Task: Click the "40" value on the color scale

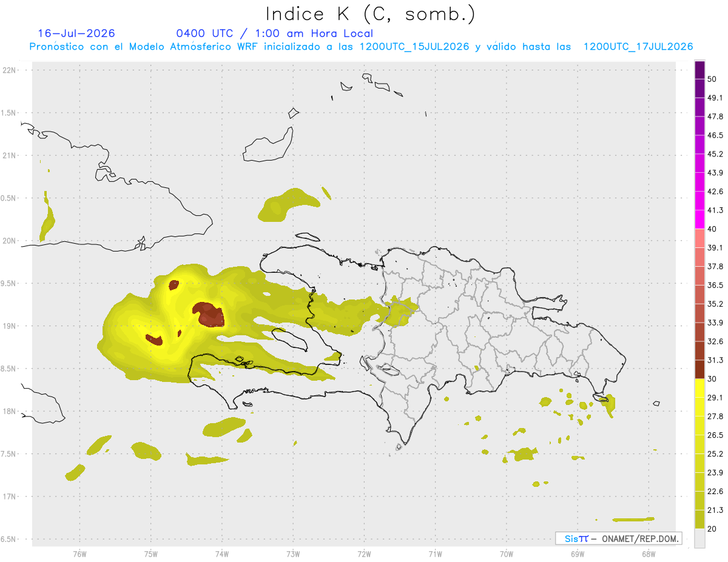Action: coord(713,229)
